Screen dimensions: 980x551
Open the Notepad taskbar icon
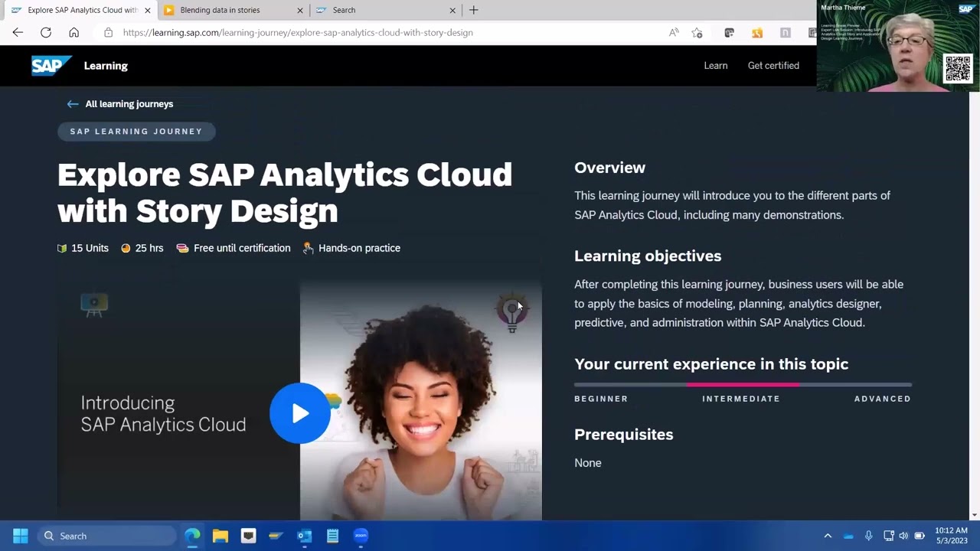(332, 536)
